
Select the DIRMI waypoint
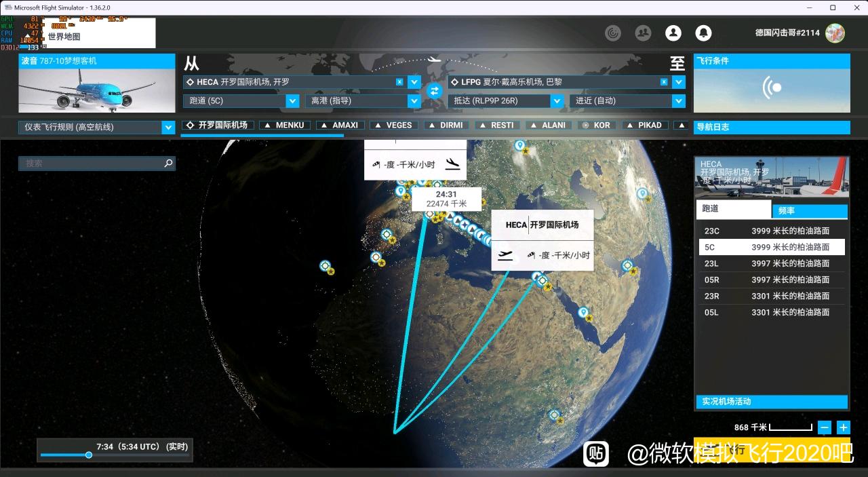(446, 126)
